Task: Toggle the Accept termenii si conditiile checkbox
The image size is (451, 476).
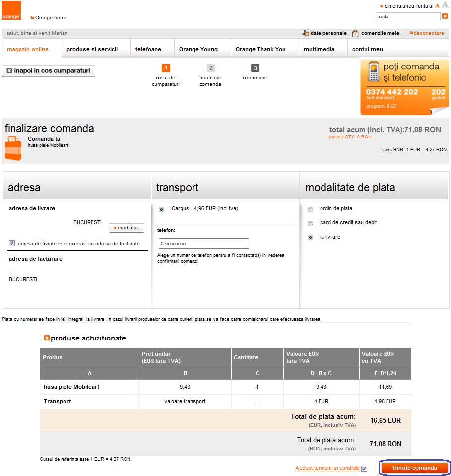Action: (x=364, y=469)
